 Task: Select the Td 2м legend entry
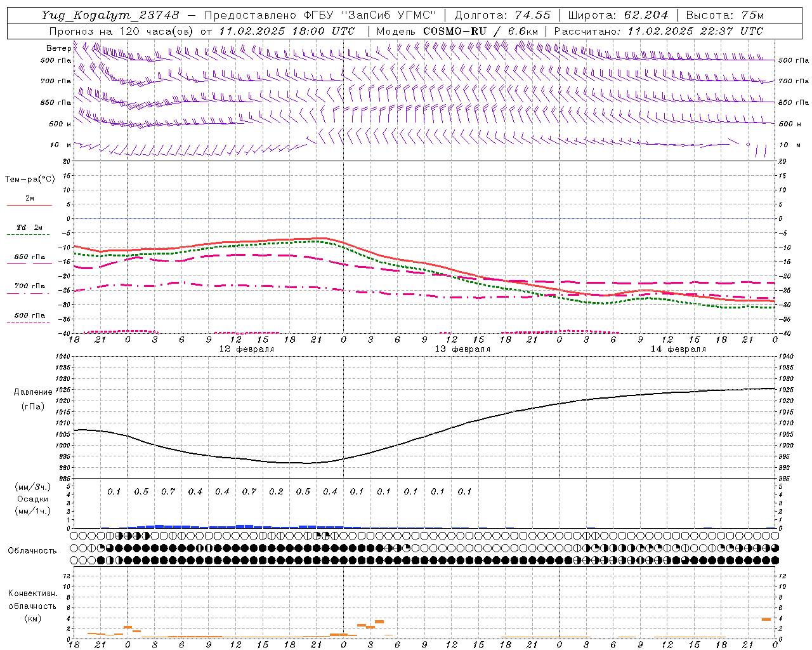pyautogui.click(x=29, y=227)
